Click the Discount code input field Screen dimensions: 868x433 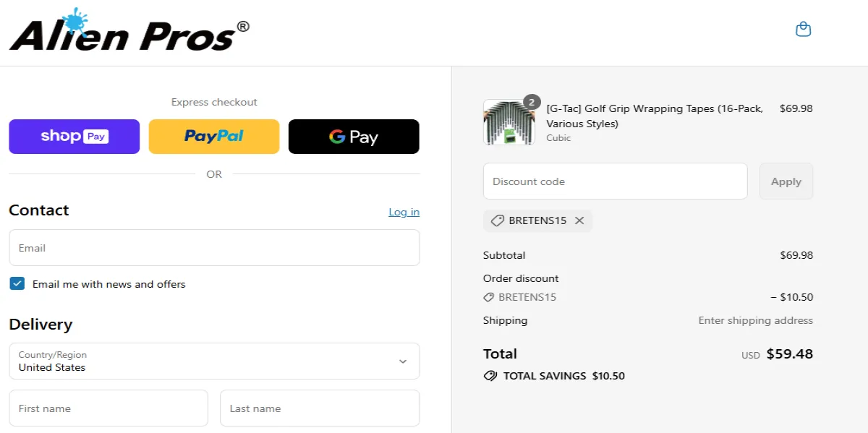click(x=615, y=181)
